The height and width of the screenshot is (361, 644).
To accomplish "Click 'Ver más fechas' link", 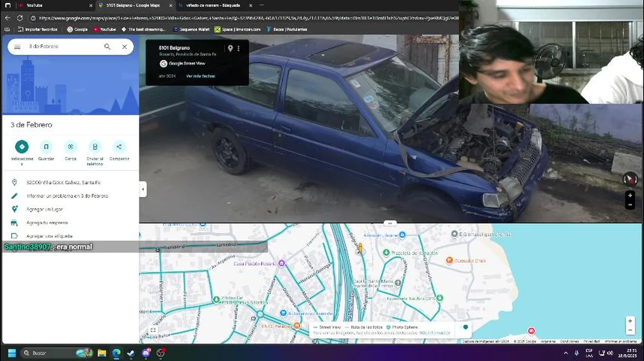I will click(x=201, y=76).
